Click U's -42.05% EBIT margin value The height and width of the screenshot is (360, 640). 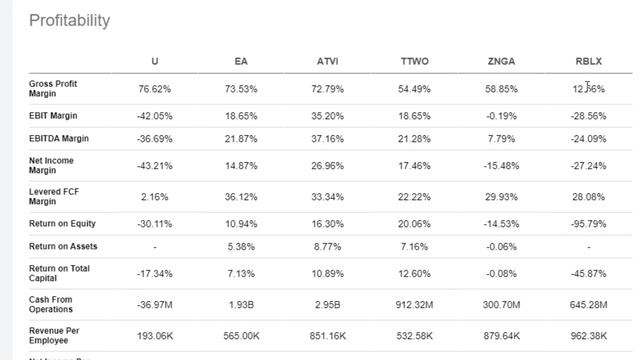coord(155,116)
